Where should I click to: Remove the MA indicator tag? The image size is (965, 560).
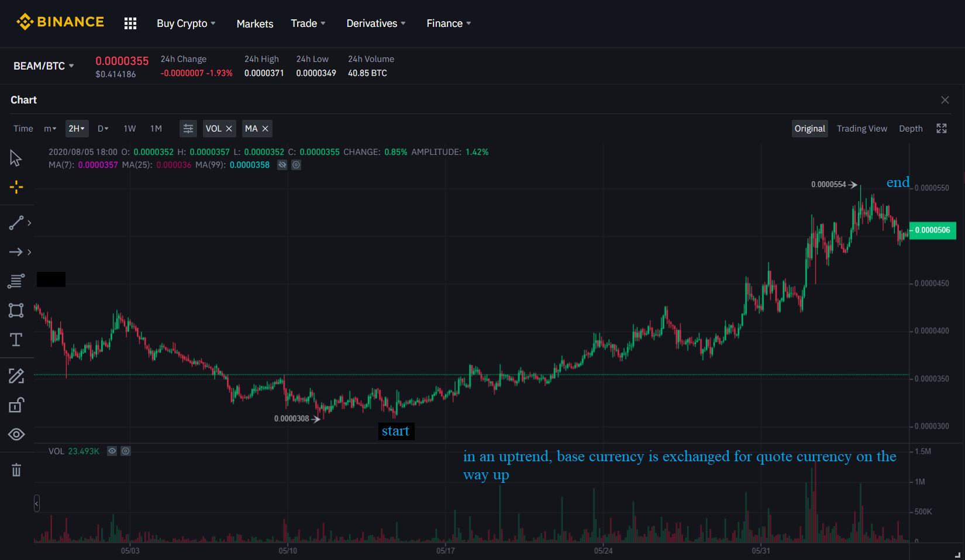pos(266,129)
